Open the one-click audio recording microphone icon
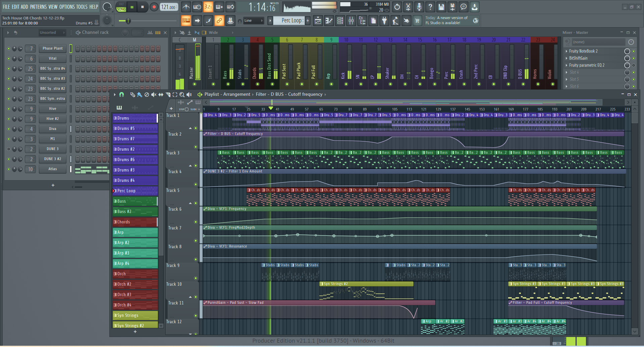 419,7
